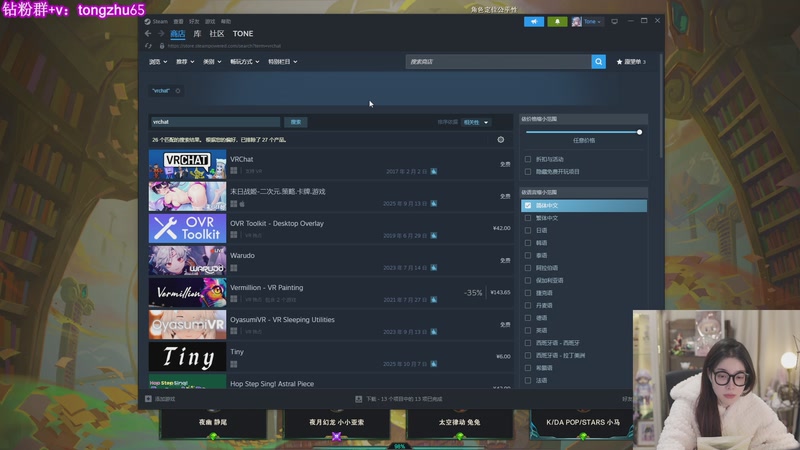Check the 法语 language checkbox
The height and width of the screenshot is (450, 800).
[x=528, y=380]
